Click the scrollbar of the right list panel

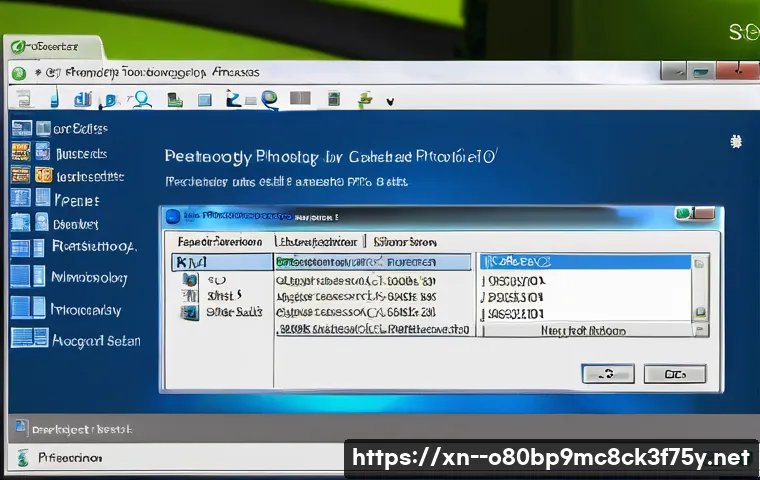click(x=700, y=290)
